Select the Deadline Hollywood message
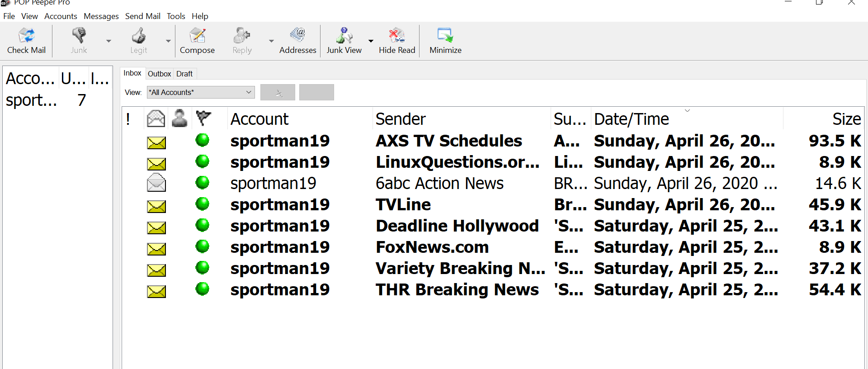 493,226
